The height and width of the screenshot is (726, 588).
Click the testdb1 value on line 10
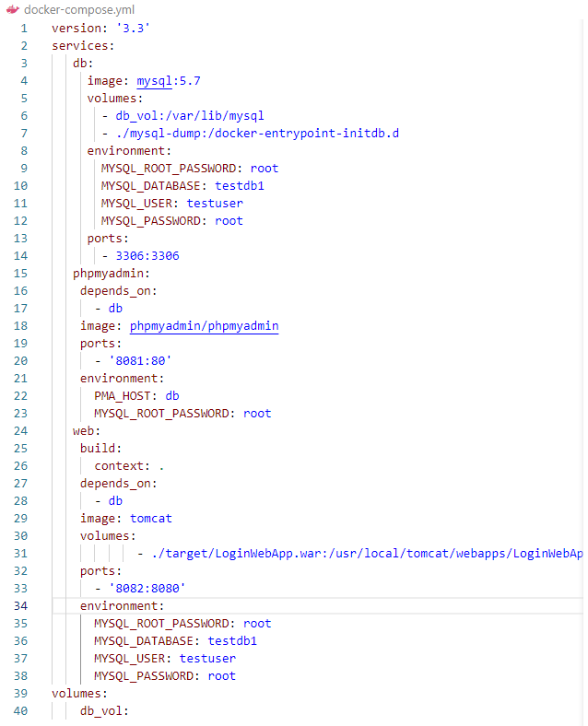tap(240, 186)
